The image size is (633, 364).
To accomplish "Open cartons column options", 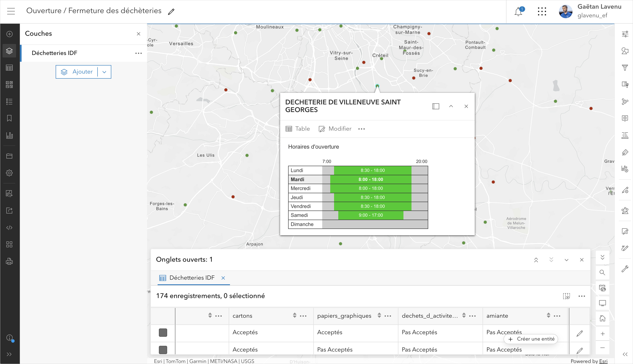I will tap(303, 316).
